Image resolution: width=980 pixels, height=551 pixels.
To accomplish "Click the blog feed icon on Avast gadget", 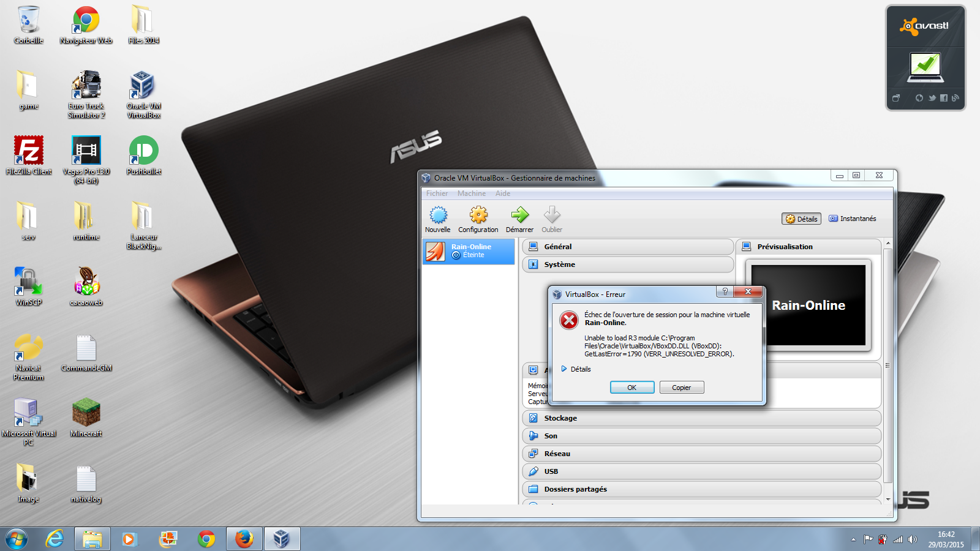I will [x=956, y=98].
